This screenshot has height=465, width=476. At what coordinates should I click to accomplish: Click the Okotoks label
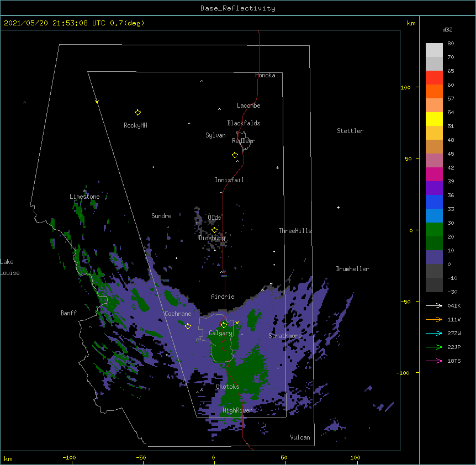[x=228, y=387]
